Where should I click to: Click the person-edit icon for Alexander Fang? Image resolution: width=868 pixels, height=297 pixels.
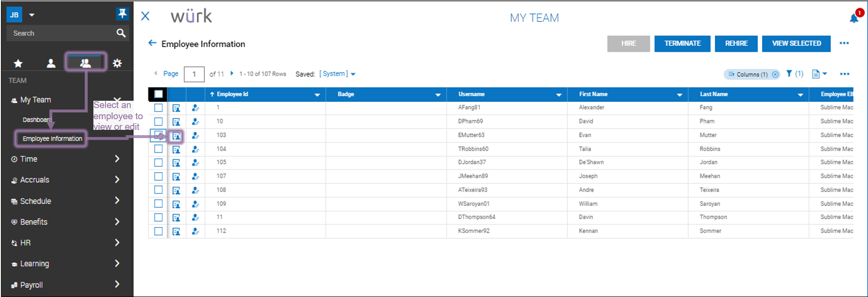(195, 108)
